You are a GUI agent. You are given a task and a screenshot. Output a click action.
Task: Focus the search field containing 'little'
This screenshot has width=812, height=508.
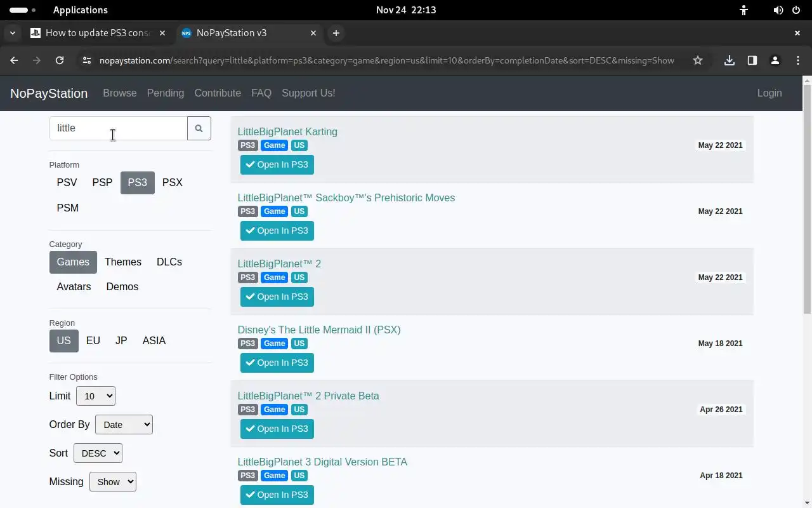(119, 128)
